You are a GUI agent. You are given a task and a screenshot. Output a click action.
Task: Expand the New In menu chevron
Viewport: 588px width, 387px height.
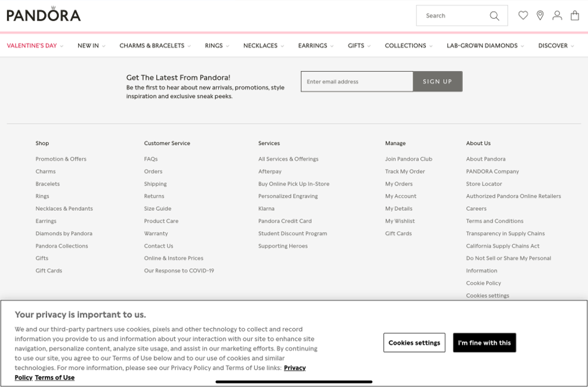[104, 46]
